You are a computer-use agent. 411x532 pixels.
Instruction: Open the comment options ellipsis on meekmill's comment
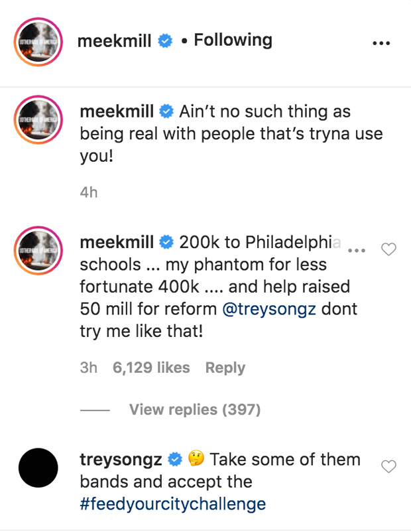tap(357, 251)
